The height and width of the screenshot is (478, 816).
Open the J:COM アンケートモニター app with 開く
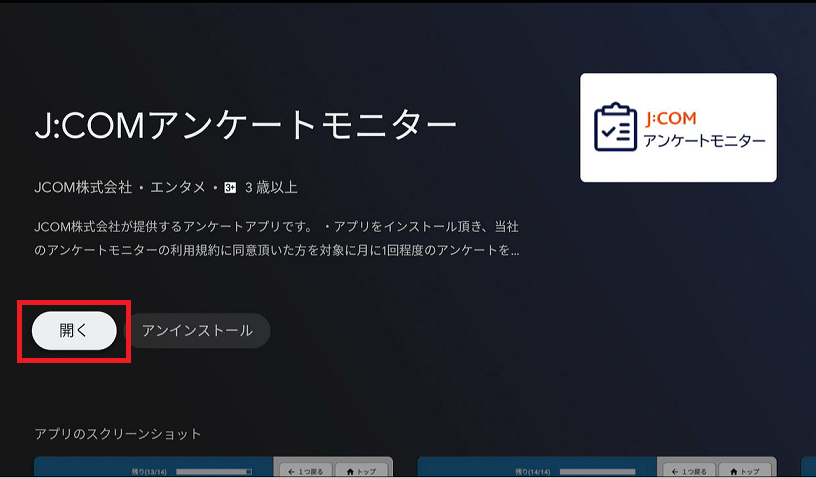(x=74, y=330)
